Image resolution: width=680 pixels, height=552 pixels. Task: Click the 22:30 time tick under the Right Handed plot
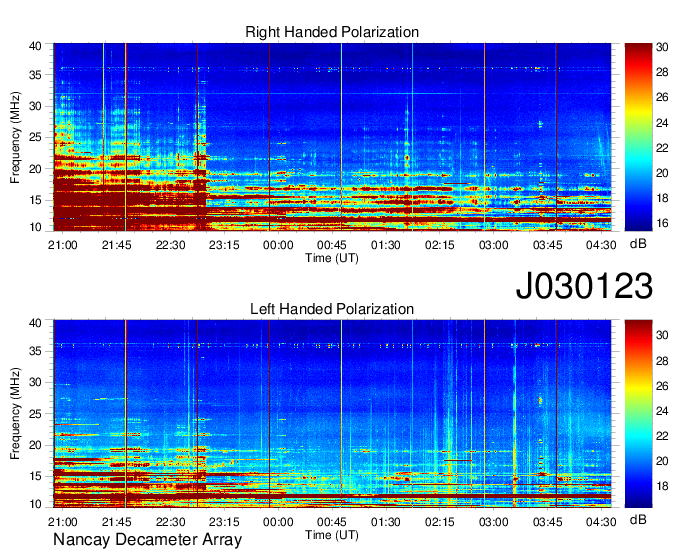click(170, 245)
